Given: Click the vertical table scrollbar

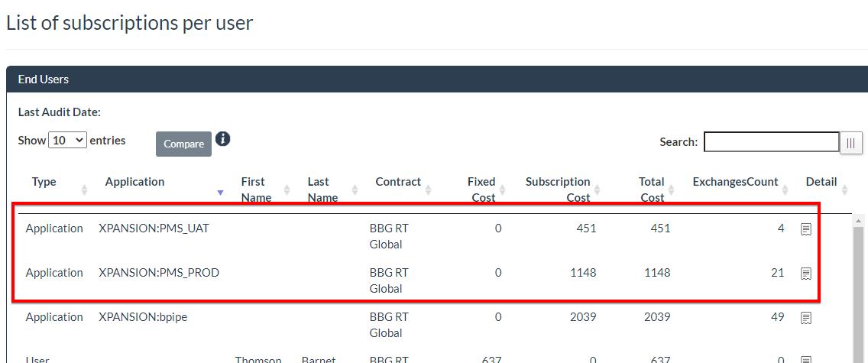Looking at the screenshot, I should 859,290.
